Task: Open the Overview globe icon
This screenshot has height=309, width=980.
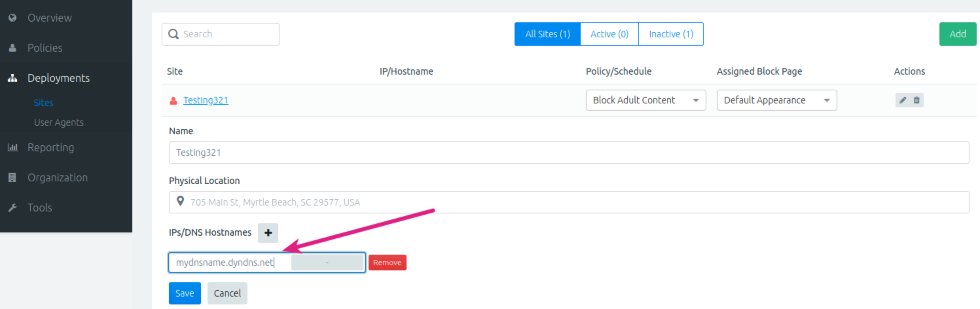Action: (12, 17)
